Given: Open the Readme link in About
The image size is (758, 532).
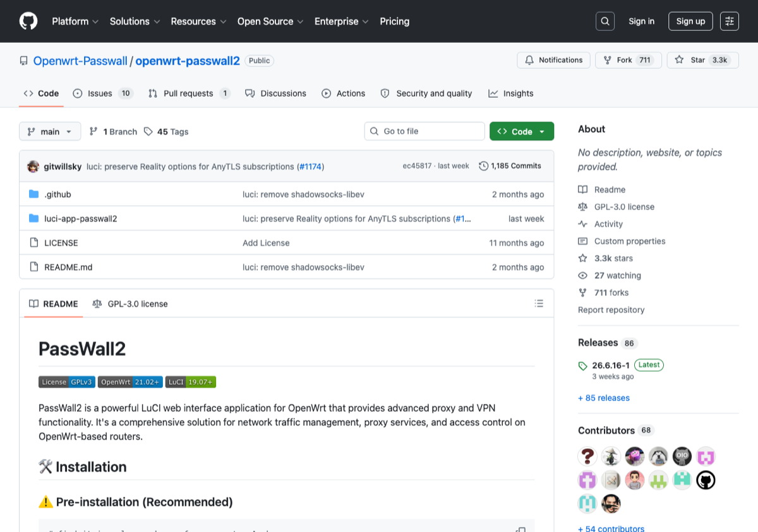Looking at the screenshot, I should (602, 189).
